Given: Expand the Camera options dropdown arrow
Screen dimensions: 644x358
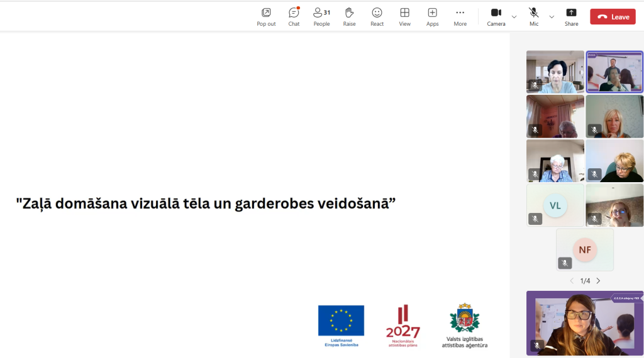Looking at the screenshot, I should point(514,17).
